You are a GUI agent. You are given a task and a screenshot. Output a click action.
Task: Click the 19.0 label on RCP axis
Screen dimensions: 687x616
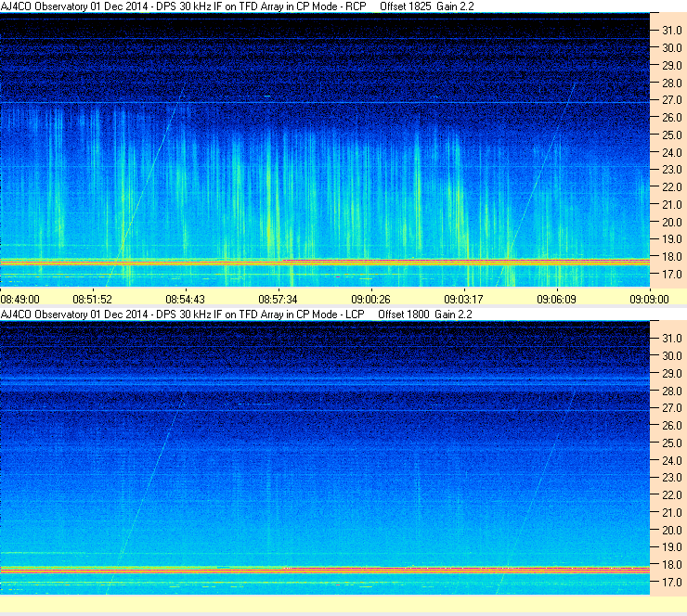tap(672, 239)
